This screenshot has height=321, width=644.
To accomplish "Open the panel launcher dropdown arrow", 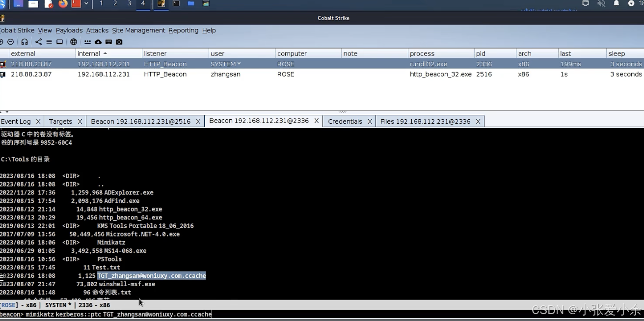I will pyautogui.click(x=87, y=4).
